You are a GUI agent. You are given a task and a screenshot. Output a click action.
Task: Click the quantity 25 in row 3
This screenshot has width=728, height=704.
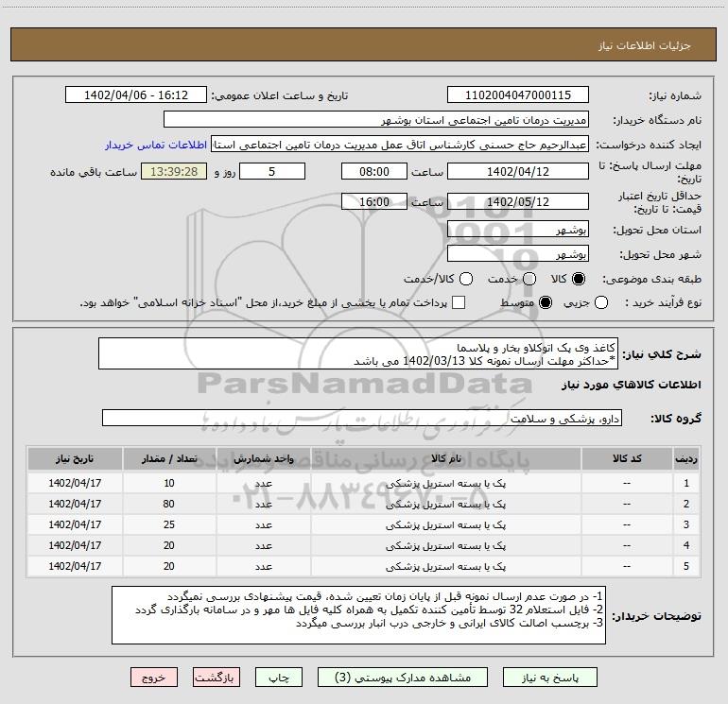(x=169, y=524)
